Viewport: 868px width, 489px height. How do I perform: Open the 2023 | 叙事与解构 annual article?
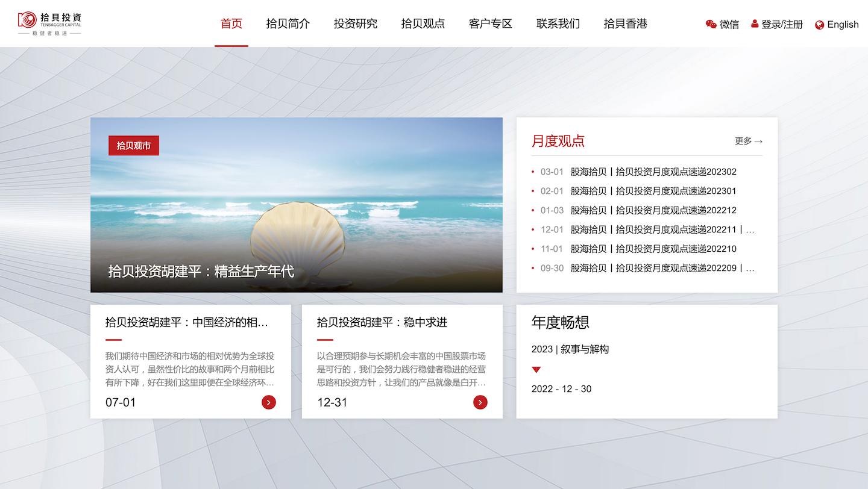pyautogui.click(x=570, y=349)
